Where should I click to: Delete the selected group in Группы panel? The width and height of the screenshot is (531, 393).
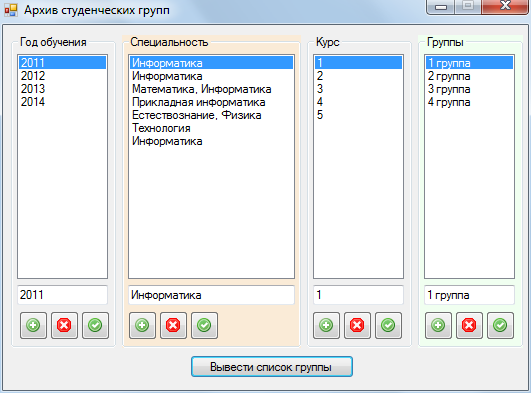point(469,326)
